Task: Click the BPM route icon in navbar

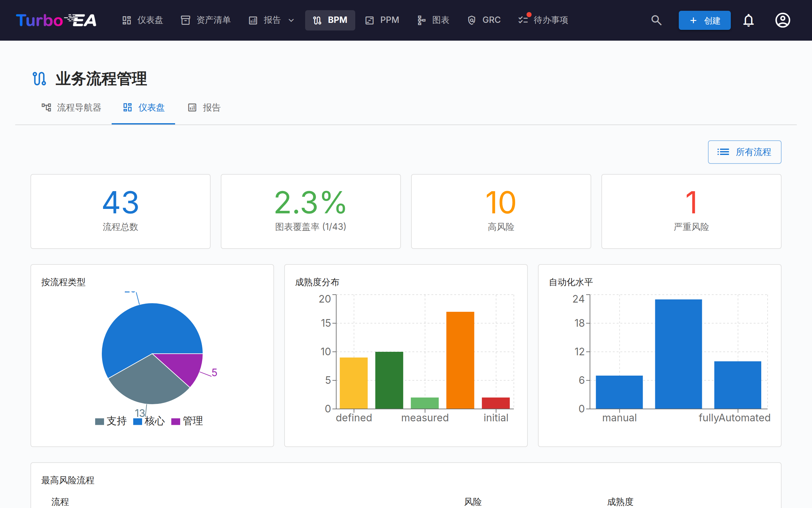Action: 317,21
